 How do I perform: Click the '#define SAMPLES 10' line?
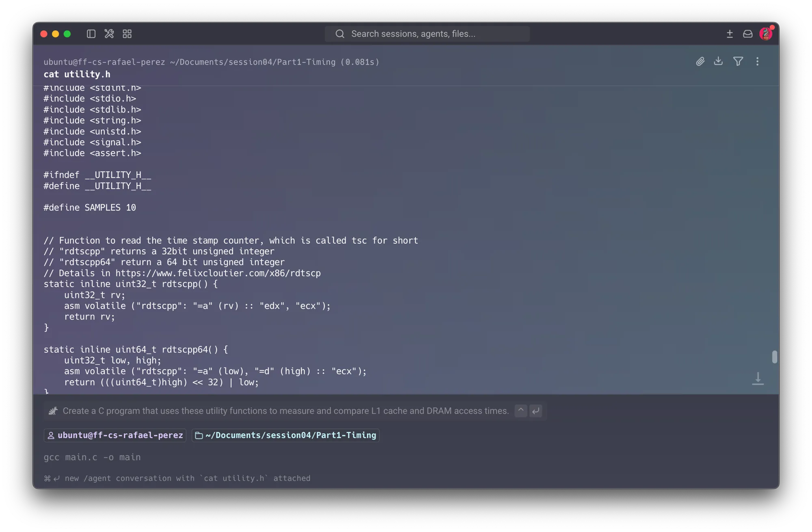[x=90, y=208]
